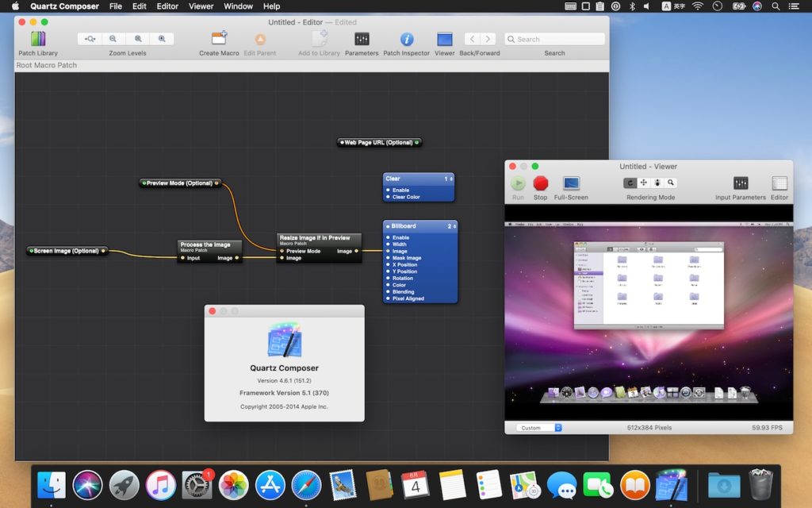Click the Clear patch's Clear Color port
Screen dimensions: 812x508
pos(388,197)
